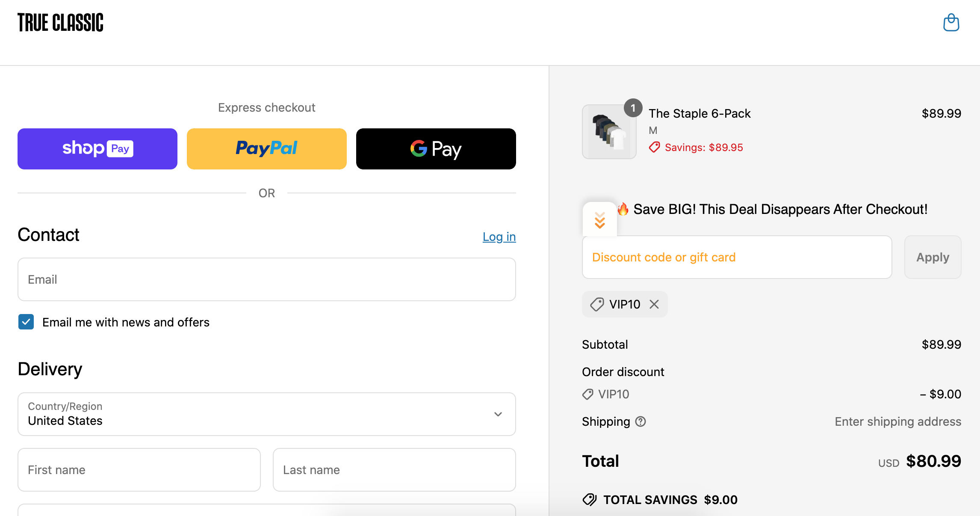980x516 pixels.
Task: Click the True Classic logo
Action: click(60, 23)
